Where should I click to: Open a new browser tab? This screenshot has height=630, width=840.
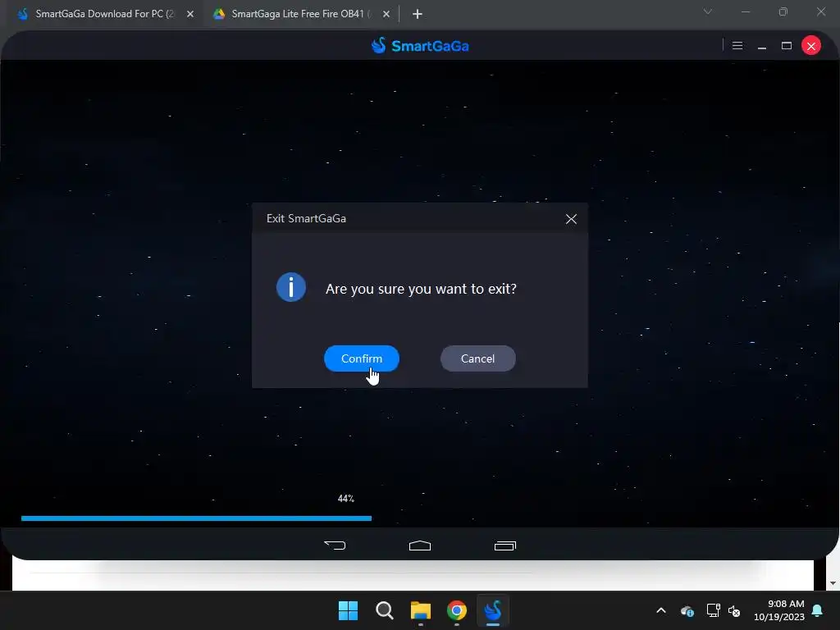tap(418, 14)
